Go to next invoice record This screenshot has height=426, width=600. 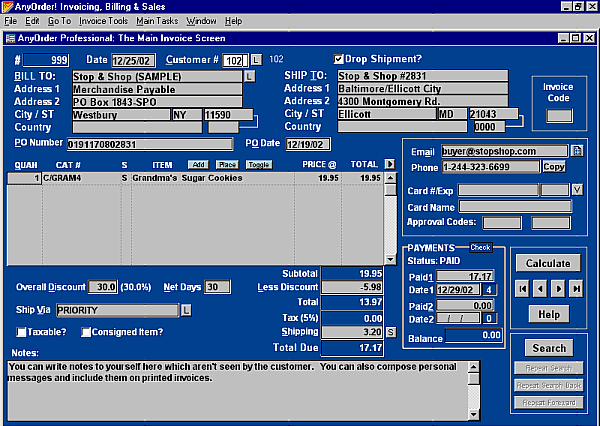point(558,289)
